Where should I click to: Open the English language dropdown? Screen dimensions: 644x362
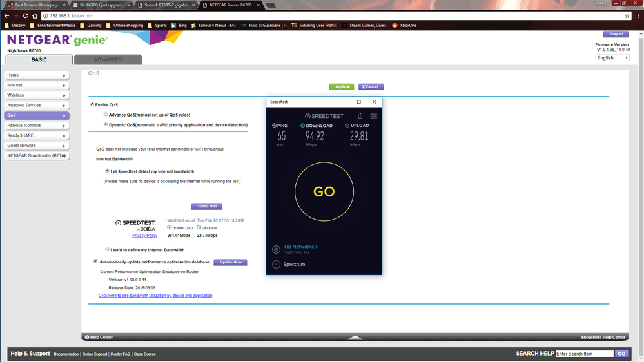coord(612,58)
